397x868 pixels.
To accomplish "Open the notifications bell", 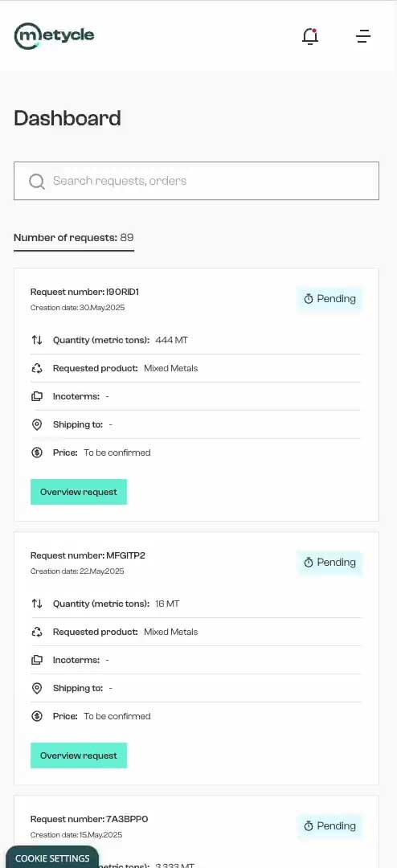I will [x=310, y=36].
